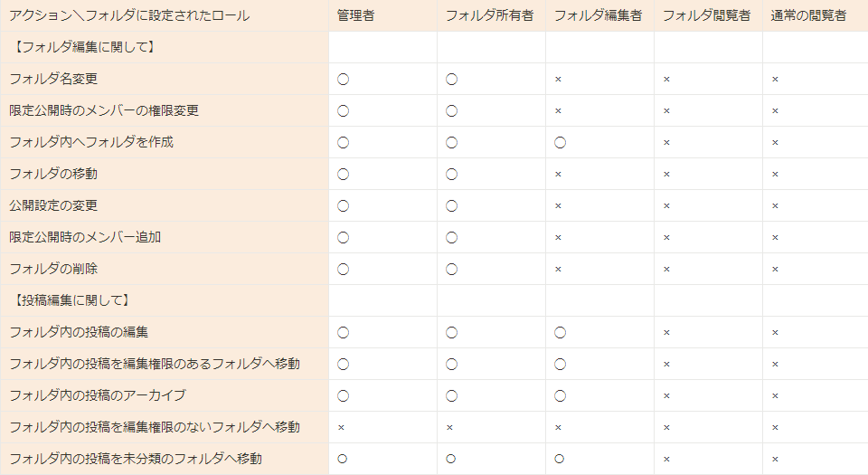This screenshot has height=475, width=868.
Task: Click フォルダ所有者 cross in 編集権限のないフォルダへ移動 row
Action: [449, 427]
